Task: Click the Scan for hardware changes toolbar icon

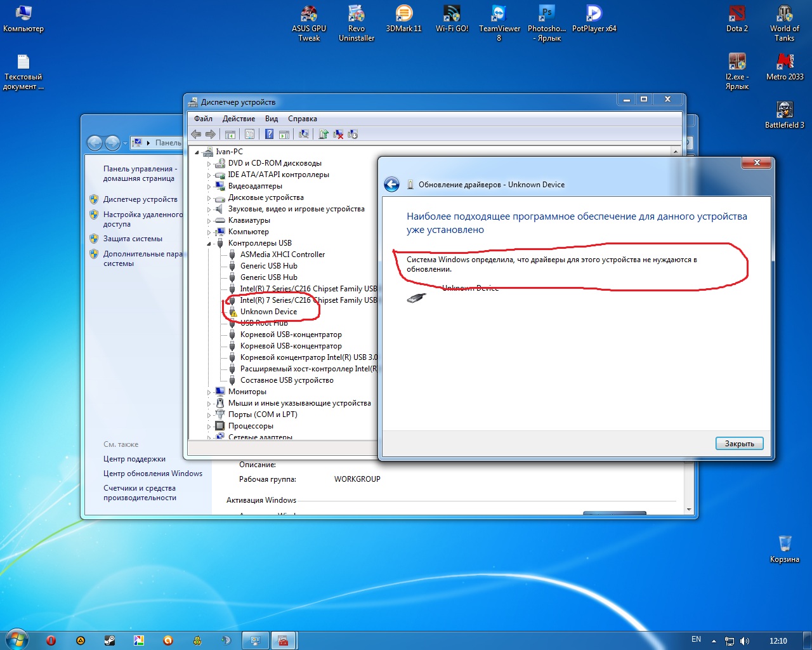Action: (304, 134)
